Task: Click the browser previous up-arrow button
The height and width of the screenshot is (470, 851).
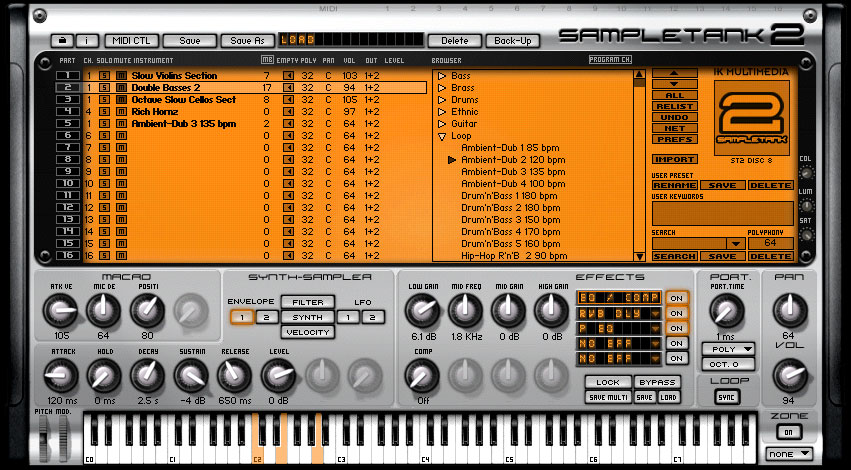Action: pos(675,73)
